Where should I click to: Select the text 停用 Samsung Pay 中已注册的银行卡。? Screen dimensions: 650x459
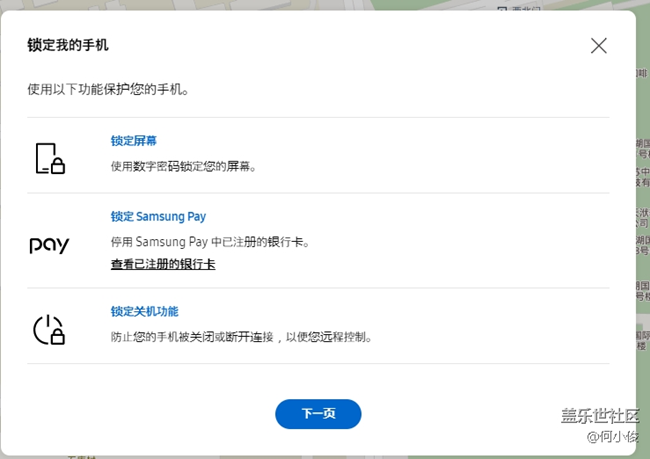pyautogui.click(x=210, y=242)
